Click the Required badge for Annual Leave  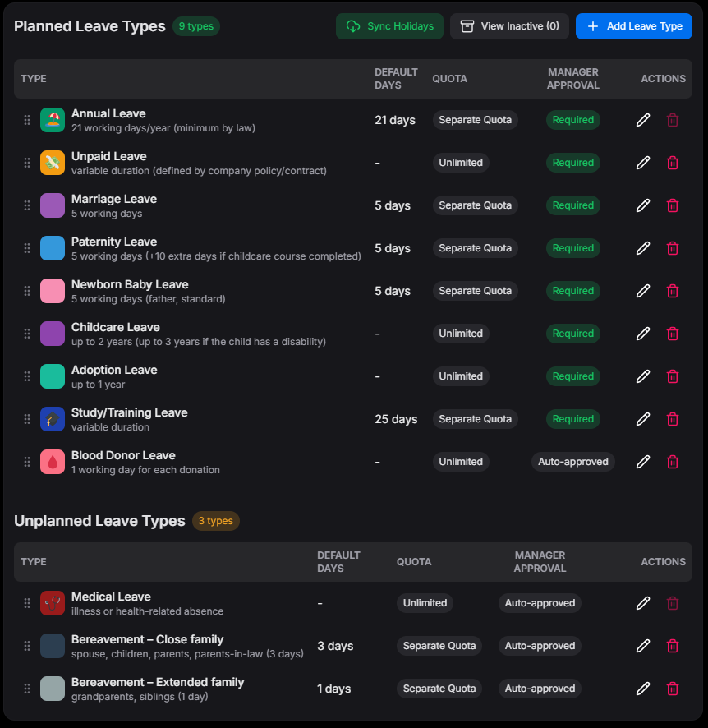[572, 120]
